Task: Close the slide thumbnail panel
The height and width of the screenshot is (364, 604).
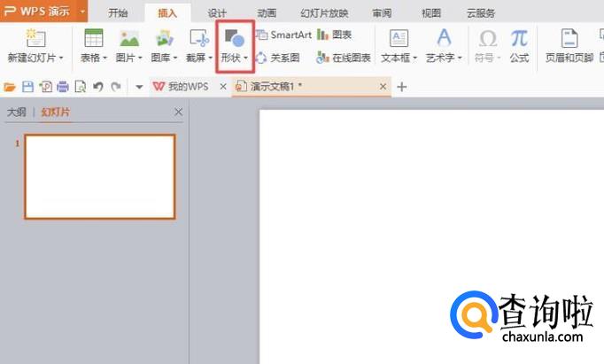Action: [178, 112]
